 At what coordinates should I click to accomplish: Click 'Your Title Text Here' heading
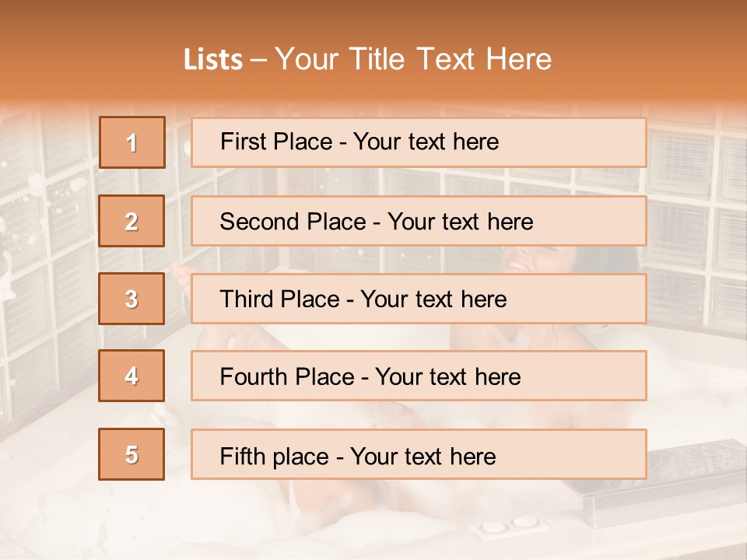(x=413, y=59)
